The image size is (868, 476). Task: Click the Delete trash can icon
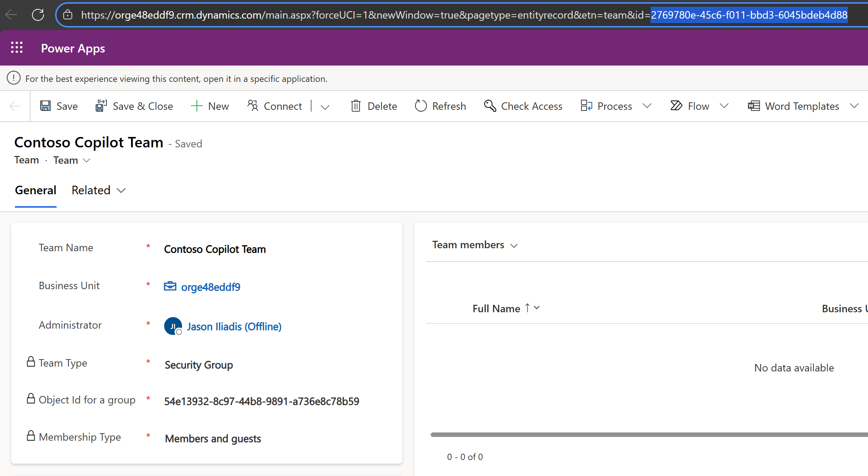click(x=355, y=106)
